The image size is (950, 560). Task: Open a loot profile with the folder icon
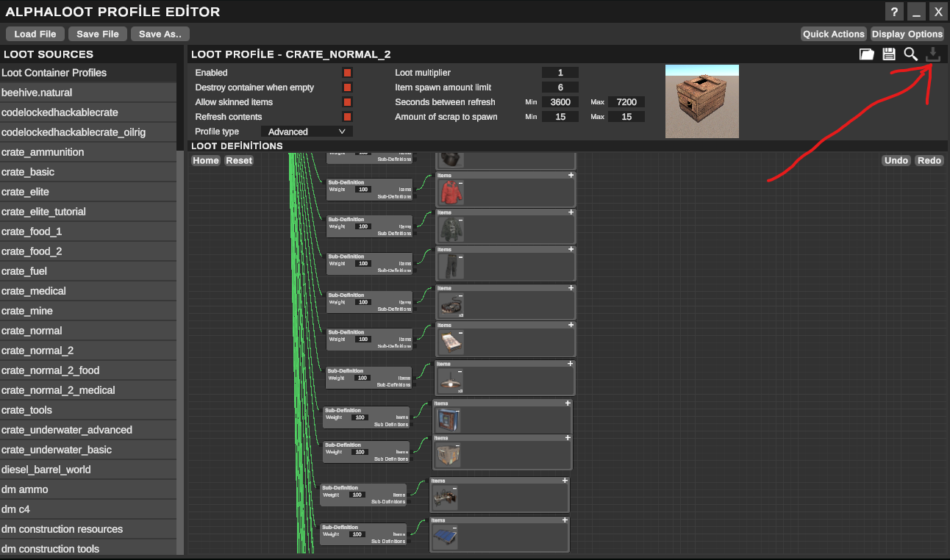click(x=867, y=54)
